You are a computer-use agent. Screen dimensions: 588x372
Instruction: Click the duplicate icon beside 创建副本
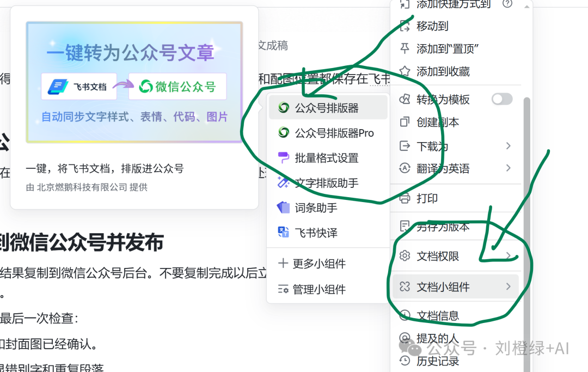tap(405, 122)
